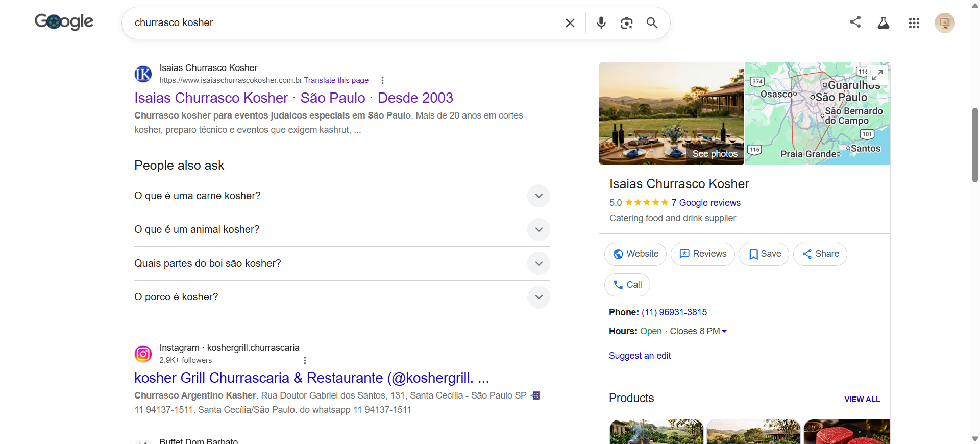
Task: Open the São Paulo map thumbnail
Action: coord(818,113)
